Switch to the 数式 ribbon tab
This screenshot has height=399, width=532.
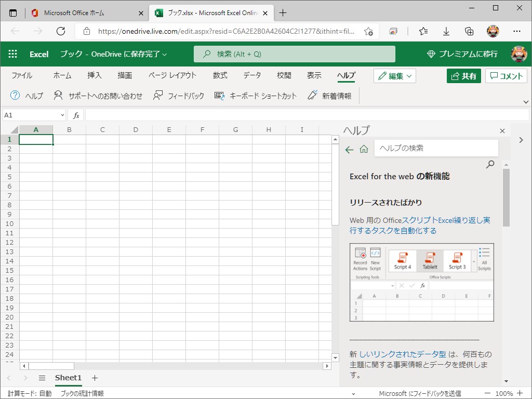point(220,75)
